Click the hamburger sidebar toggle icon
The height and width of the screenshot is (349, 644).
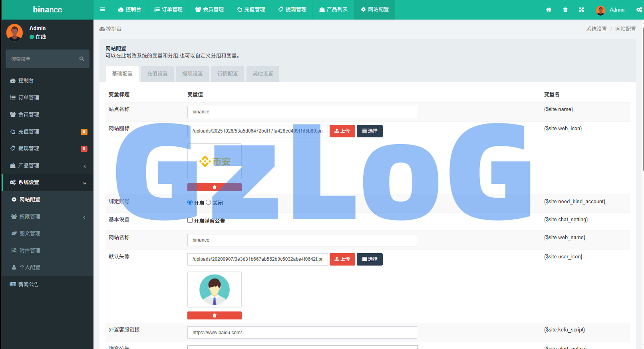point(103,10)
